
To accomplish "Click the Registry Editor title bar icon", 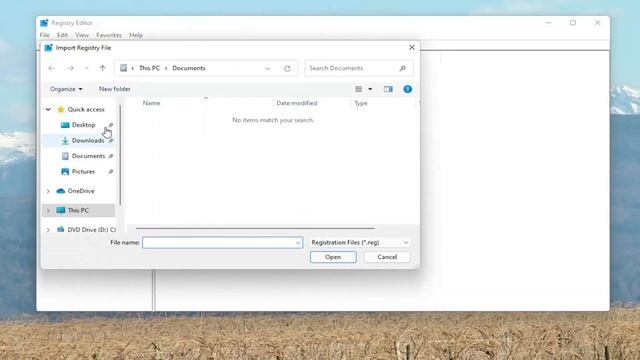I will pos(44,23).
